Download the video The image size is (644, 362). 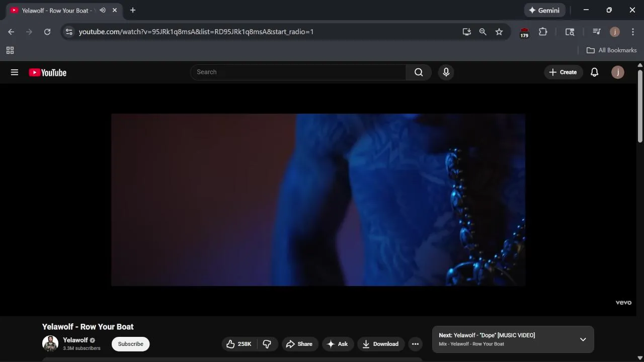[381, 344]
